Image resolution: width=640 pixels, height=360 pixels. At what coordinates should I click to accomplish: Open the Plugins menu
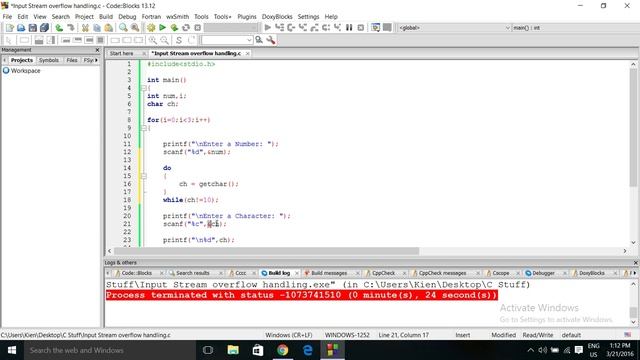click(x=247, y=17)
